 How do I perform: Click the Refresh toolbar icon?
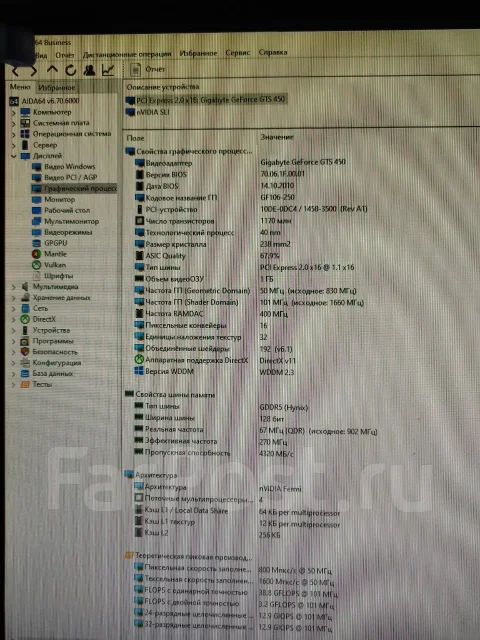71,70
